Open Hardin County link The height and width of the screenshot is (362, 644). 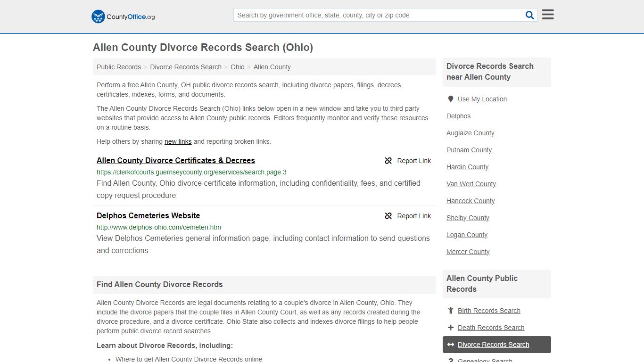467,167
